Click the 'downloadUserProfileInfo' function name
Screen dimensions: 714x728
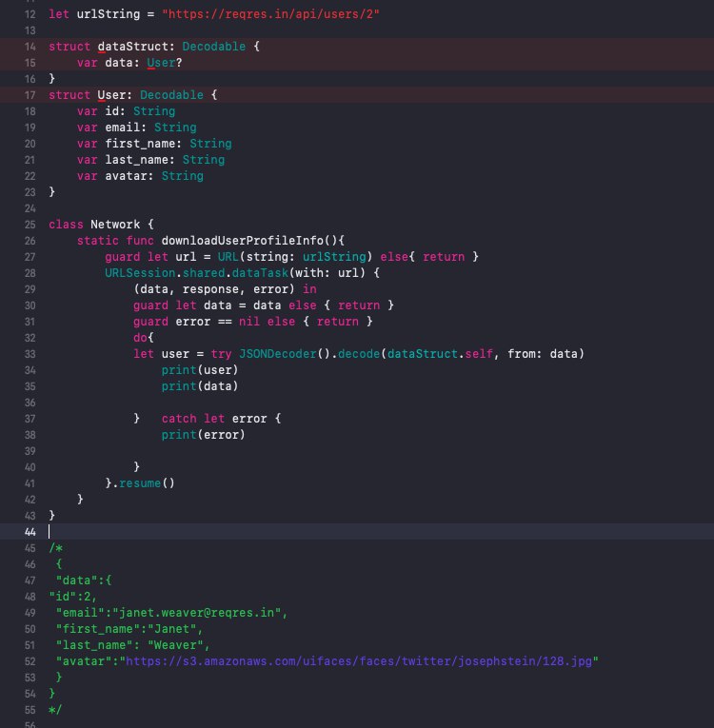click(x=242, y=241)
